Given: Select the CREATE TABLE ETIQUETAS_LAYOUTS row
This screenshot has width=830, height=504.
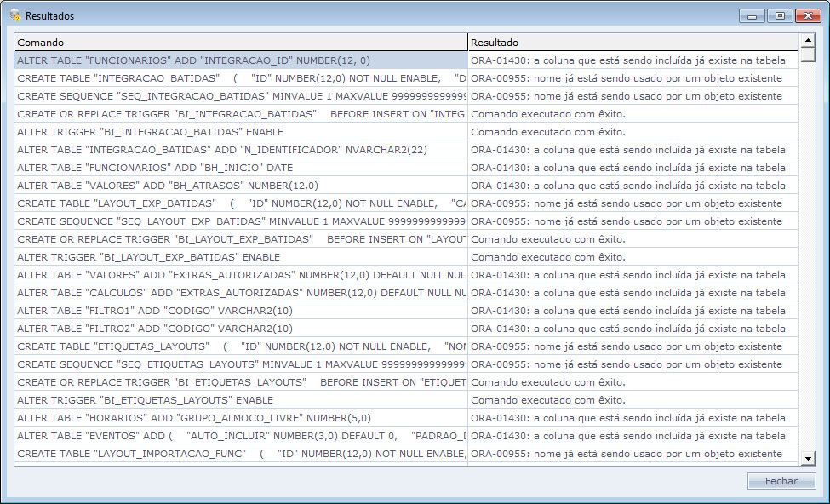Looking at the screenshot, I should click(x=240, y=346).
